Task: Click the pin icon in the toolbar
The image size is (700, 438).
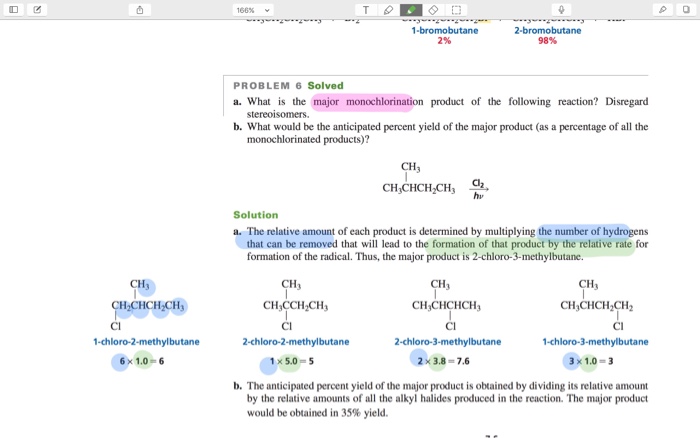Action: (663, 9)
